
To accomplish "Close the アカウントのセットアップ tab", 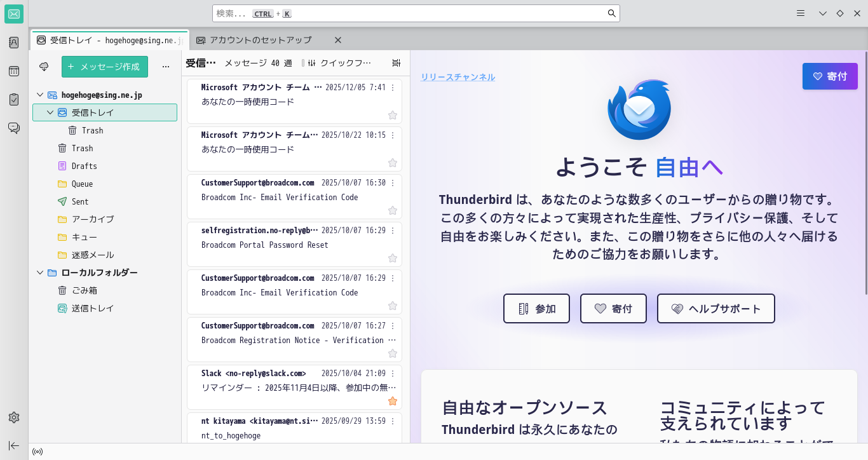I will pos(338,40).
